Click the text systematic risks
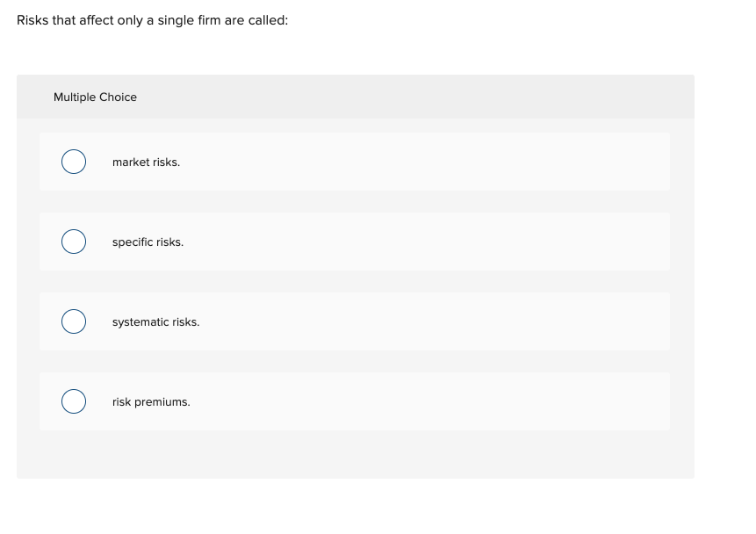The height and width of the screenshot is (534, 756). [x=155, y=321]
